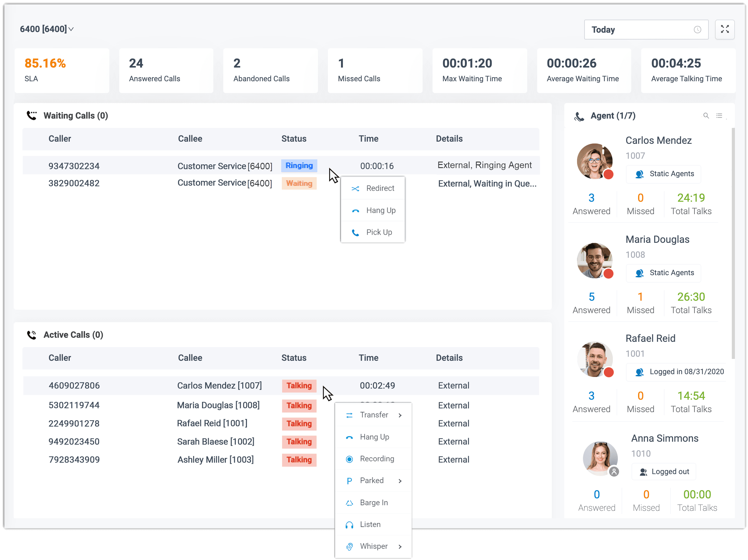Click the Pick Up phone icon

click(x=355, y=233)
